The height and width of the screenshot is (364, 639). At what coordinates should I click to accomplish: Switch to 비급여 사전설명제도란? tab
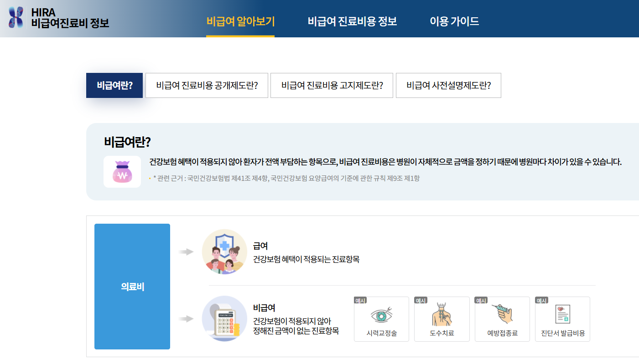[x=448, y=85]
